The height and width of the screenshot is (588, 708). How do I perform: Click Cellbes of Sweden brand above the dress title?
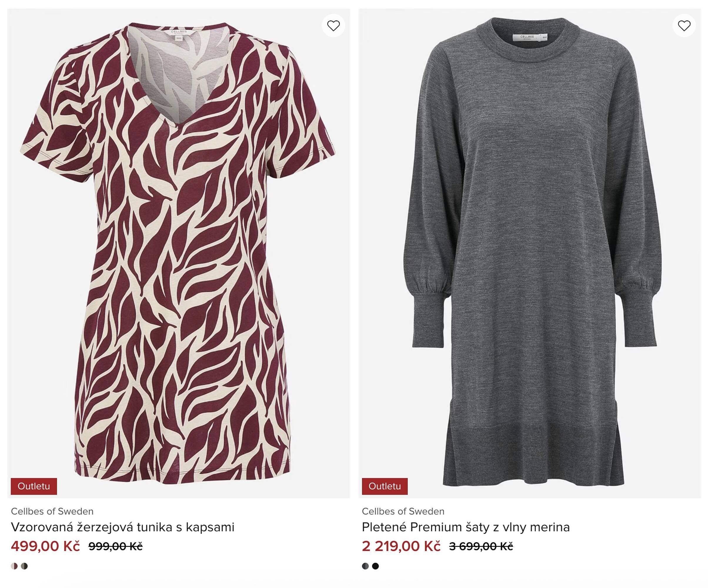403,512
